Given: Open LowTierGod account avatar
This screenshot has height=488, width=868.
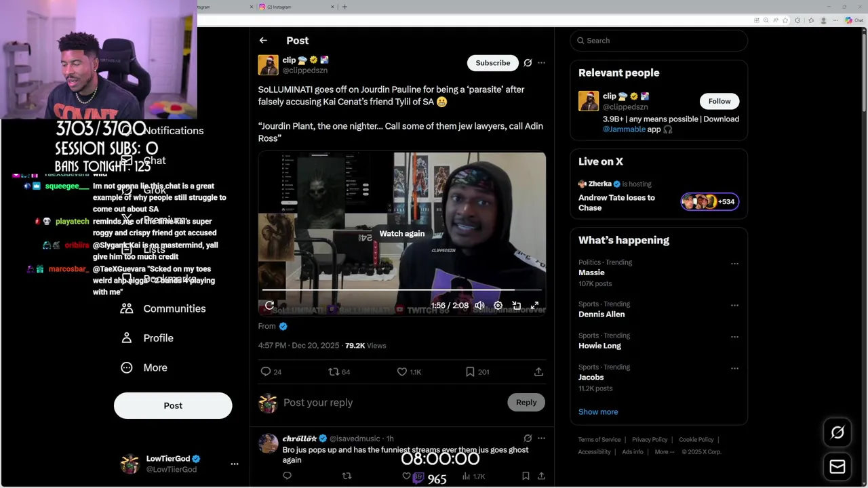Looking at the screenshot, I should point(130,464).
